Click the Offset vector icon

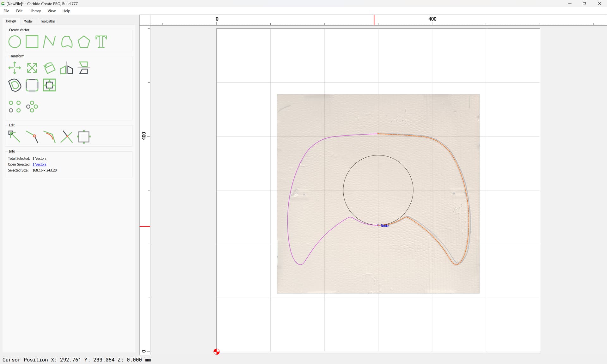15,85
